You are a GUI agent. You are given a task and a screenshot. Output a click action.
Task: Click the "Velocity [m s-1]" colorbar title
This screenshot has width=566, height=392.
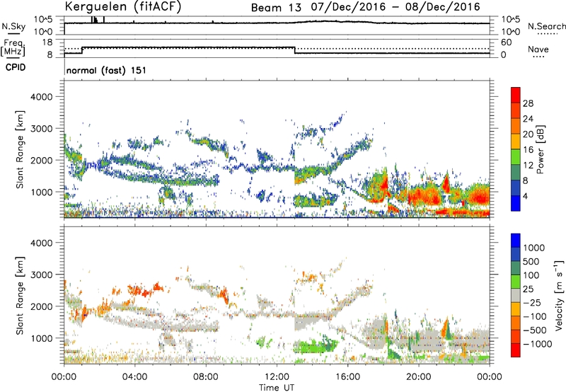coord(559,295)
